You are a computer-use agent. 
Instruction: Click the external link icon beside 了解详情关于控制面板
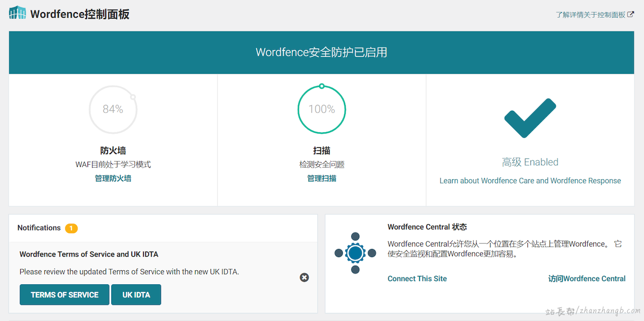pyautogui.click(x=630, y=15)
